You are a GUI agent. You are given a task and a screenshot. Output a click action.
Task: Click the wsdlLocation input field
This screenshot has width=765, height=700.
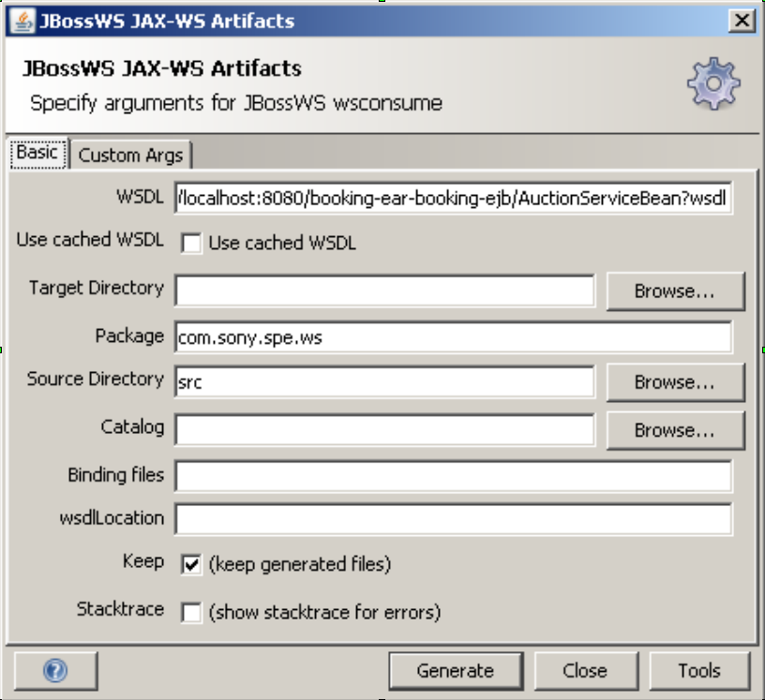click(453, 519)
